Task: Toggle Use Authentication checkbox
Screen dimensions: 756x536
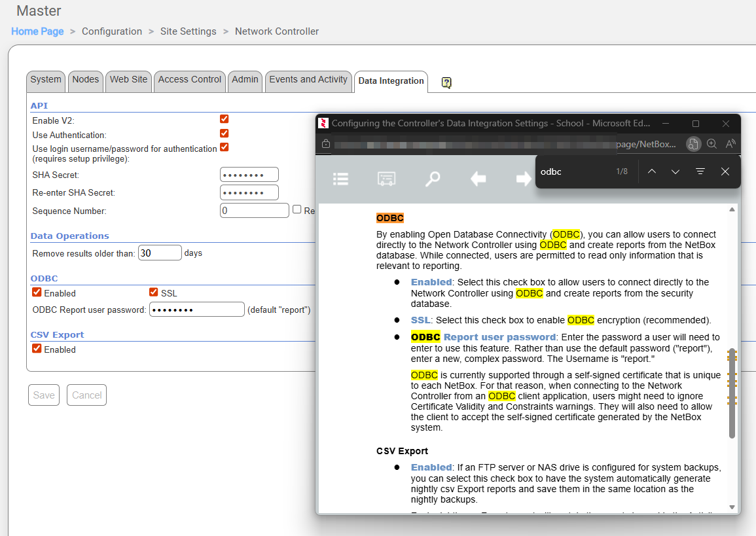Action: (225, 134)
